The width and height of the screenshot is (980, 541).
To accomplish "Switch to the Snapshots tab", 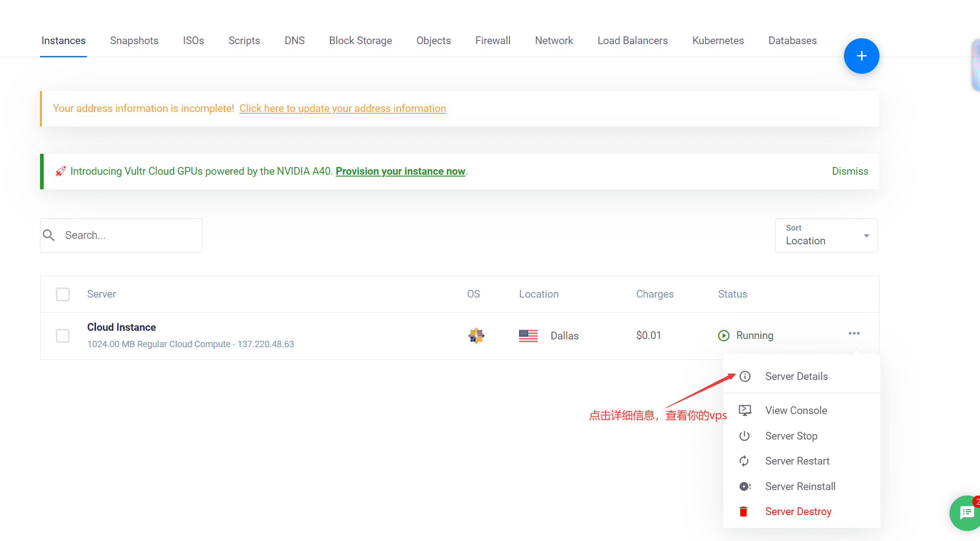I will pos(134,40).
